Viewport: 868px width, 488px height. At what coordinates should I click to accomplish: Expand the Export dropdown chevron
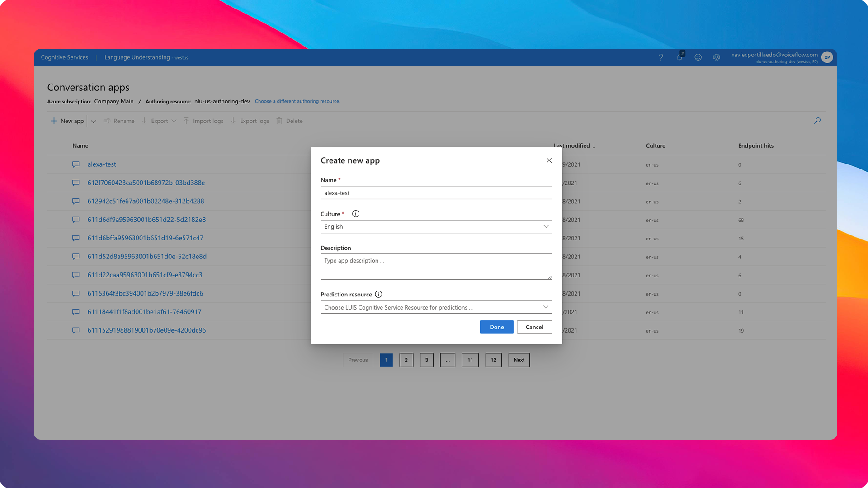(x=175, y=121)
